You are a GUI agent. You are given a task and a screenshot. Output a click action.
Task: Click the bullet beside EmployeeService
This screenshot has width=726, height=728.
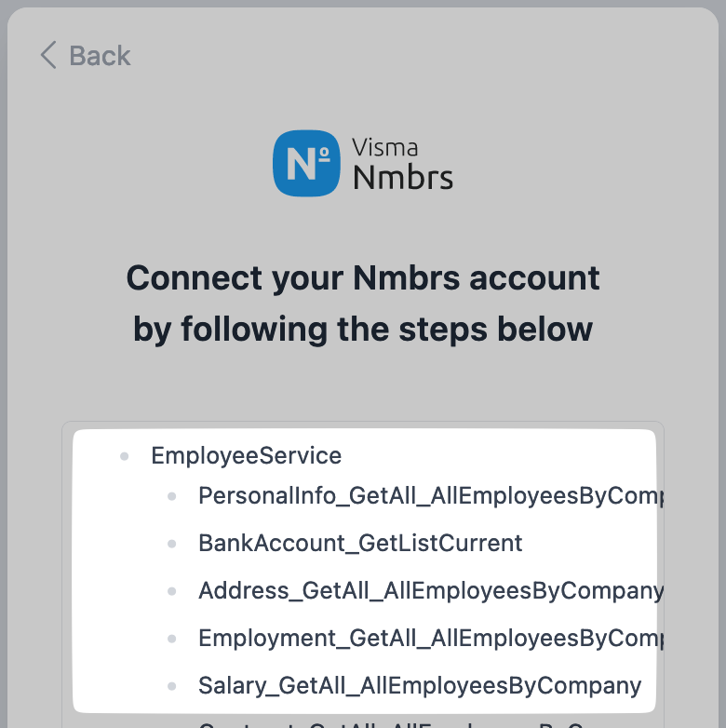(123, 456)
